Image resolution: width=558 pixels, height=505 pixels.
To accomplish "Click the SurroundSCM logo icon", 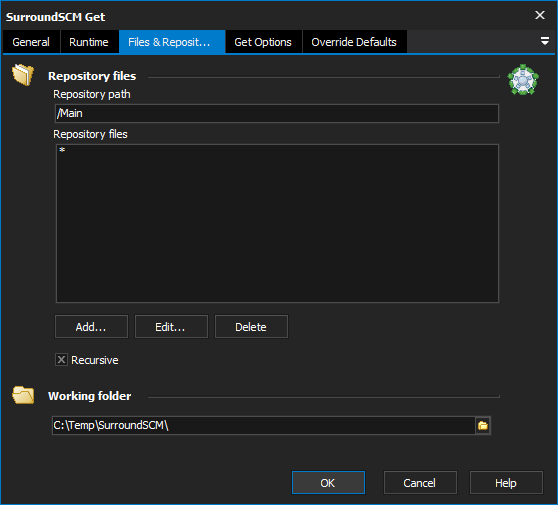I will coord(523,79).
